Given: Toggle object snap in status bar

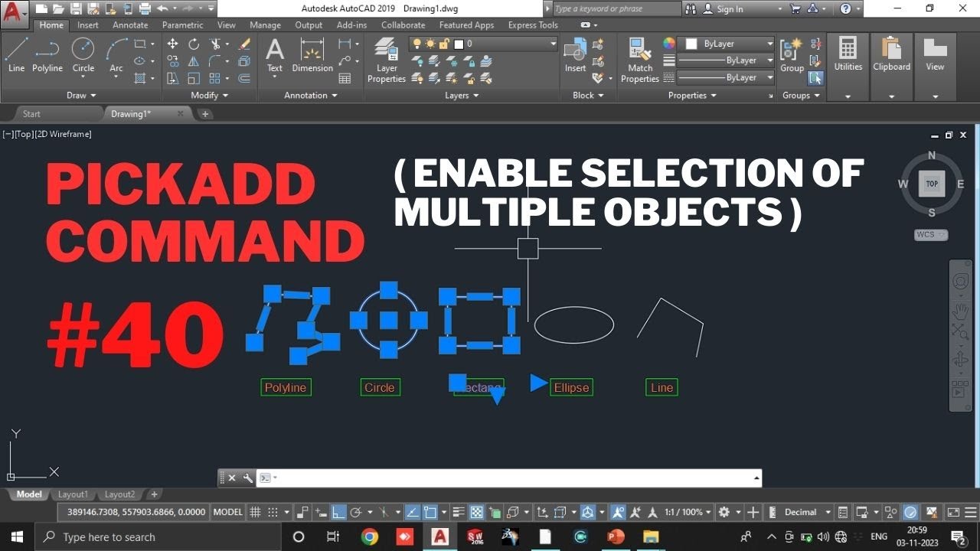Looking at the screenshot, I should click(x=430, y=512).
